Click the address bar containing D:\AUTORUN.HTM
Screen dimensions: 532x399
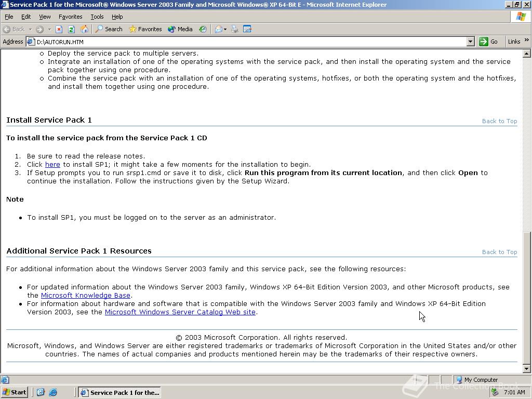click(251, 42)
